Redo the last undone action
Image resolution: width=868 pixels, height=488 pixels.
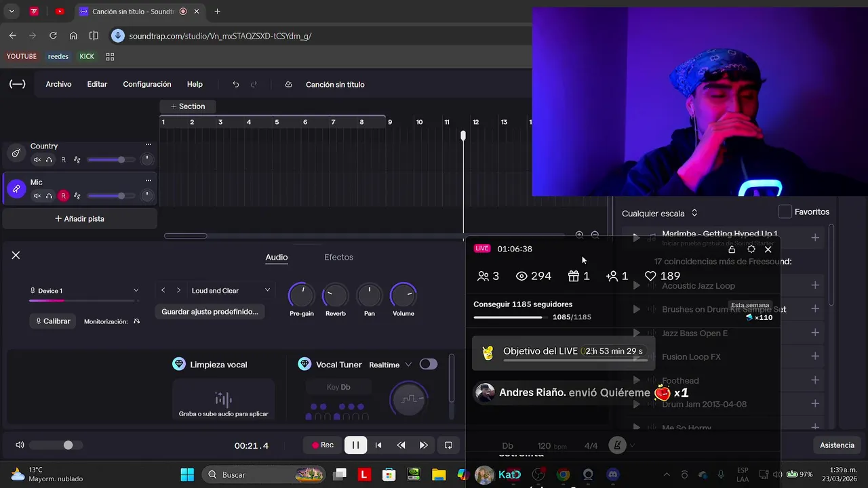click(254, 85)
